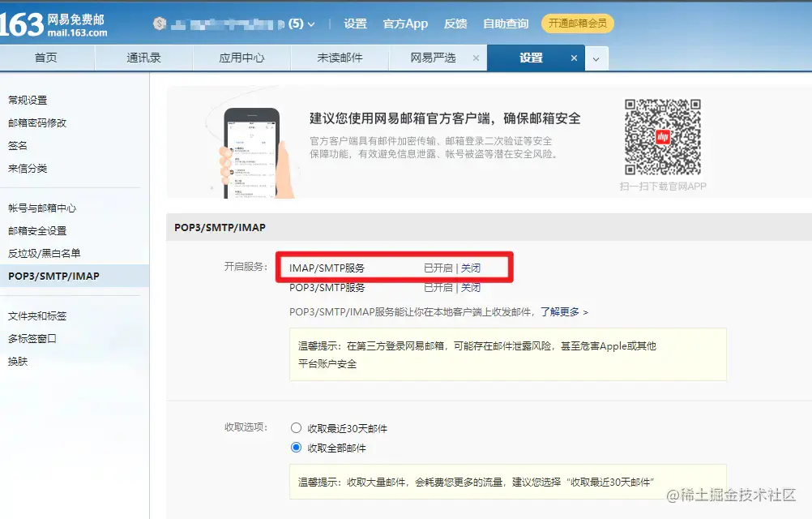Click the account badge icon beside username
Screen dimensions: 812x519
[160, 24]
